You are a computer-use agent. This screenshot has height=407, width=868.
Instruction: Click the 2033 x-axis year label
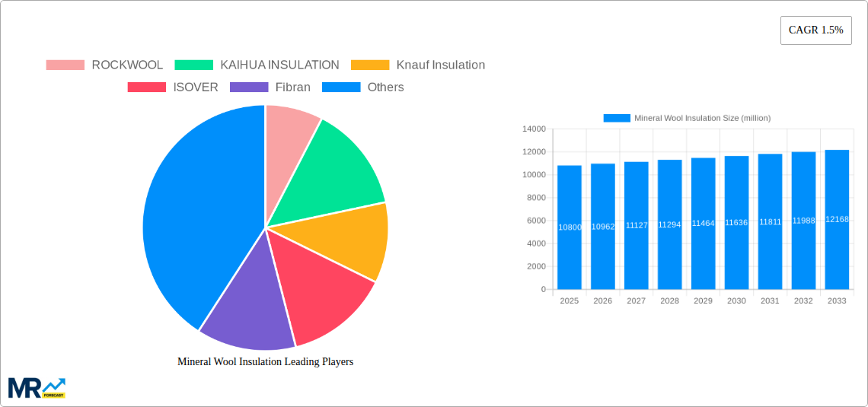[x=837, y=300]
